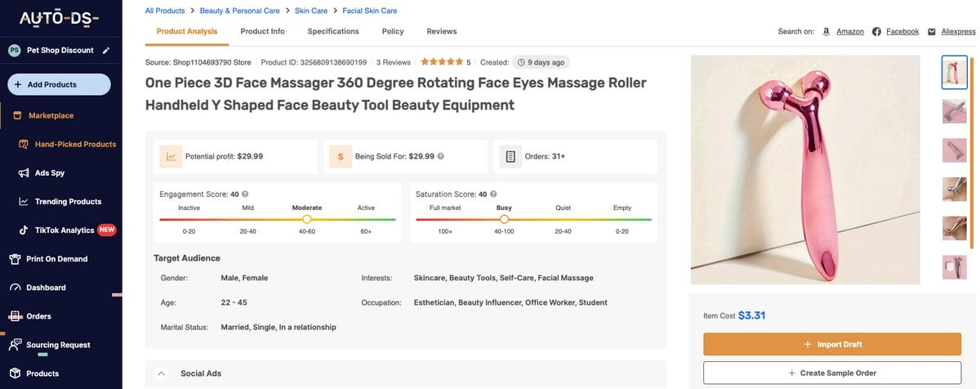Click the Engagement Score info icon

click(x=245, y=194)
